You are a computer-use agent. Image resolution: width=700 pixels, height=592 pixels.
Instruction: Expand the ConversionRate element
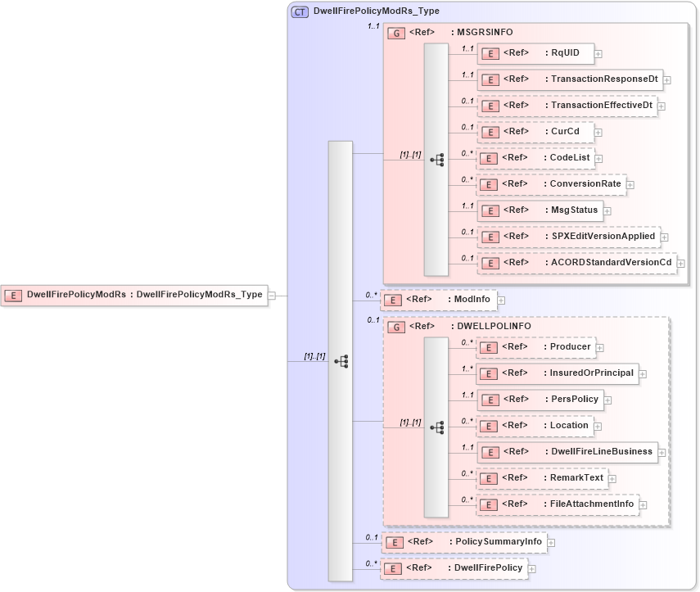point(630,184)
